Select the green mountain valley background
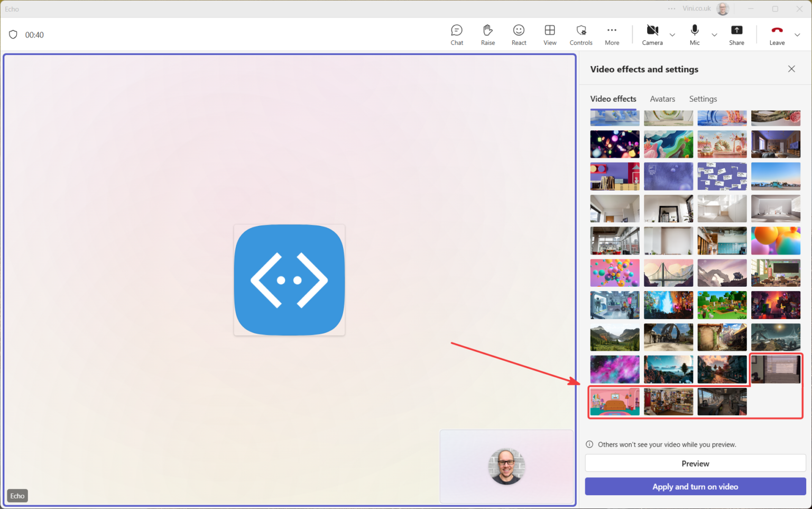This screenshot has height=509, width=812. [615, 338]
